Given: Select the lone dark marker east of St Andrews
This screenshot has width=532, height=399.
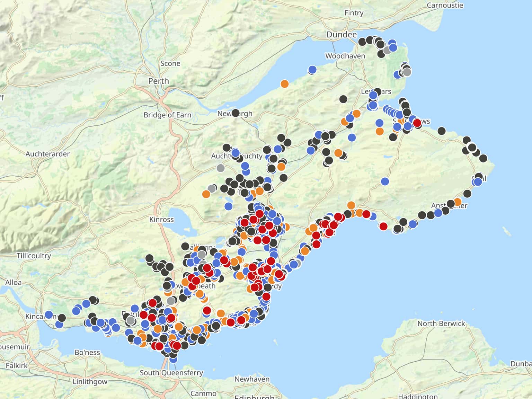Looking at the screenshot, I should pyautogui.click(x=442, y=131).
